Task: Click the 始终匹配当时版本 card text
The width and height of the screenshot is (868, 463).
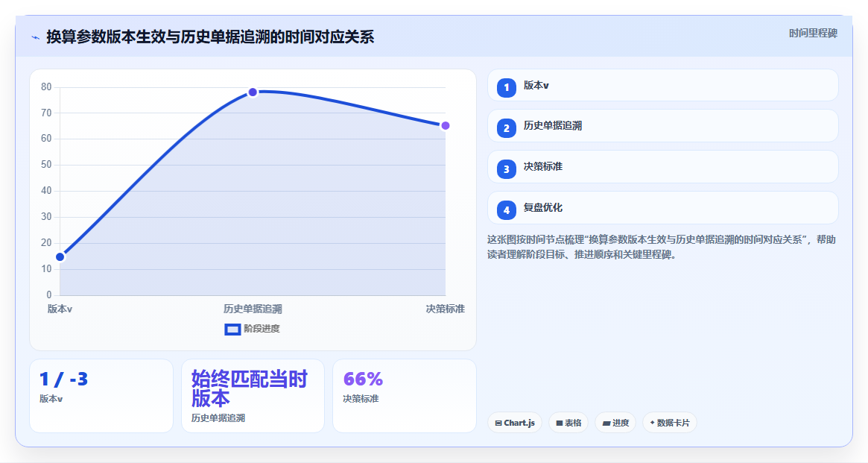Action: pos(249,388)
